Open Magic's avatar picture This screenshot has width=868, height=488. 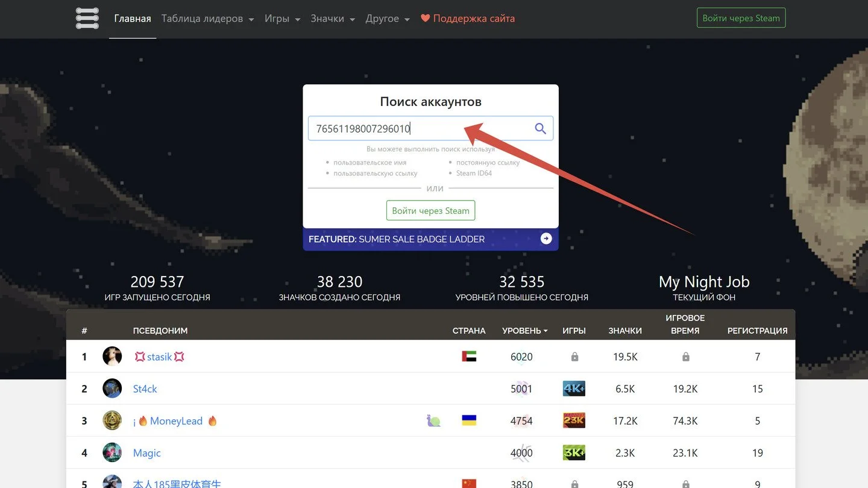(x=112, y=452)
